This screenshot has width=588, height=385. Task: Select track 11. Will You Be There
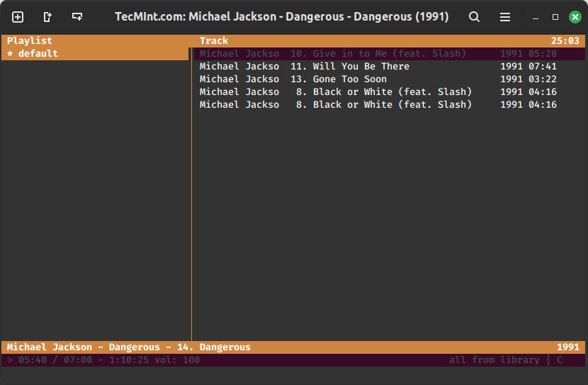coord(389,67)
